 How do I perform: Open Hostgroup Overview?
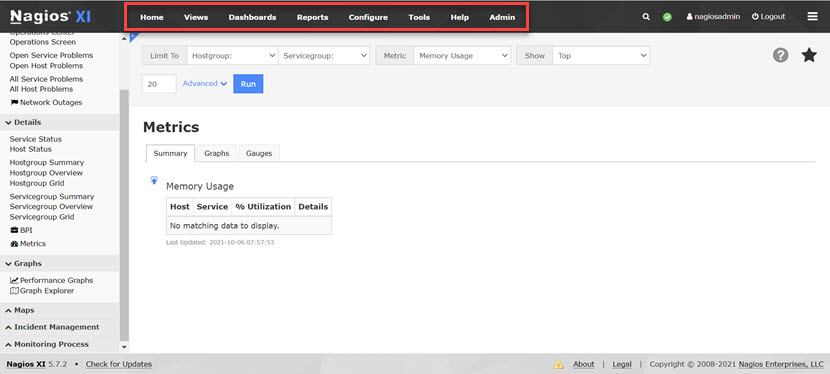[x=46, y=173]
